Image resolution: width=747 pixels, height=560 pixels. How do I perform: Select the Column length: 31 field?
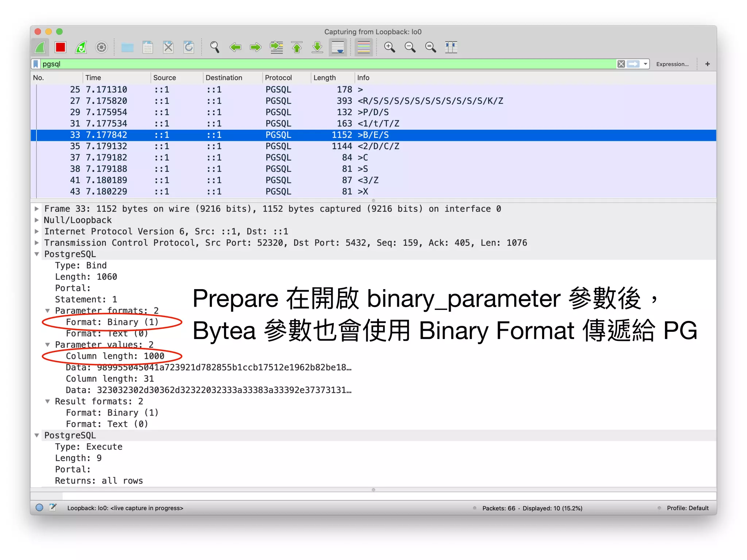click(110, 379)
